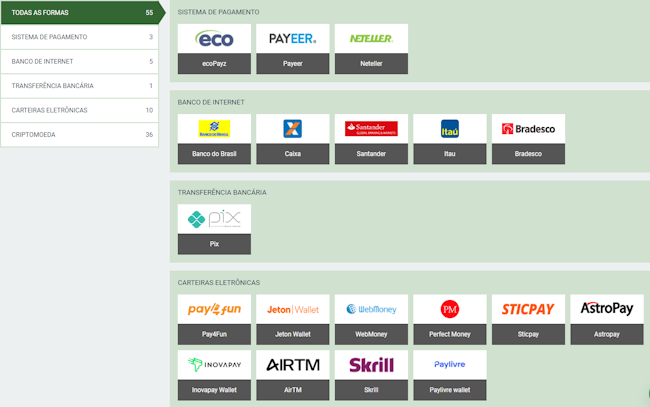Click the count 36 beside Criptomoeda
This screenshot has width=650, height=407.
pyautogui.click(x=149, y=135)
